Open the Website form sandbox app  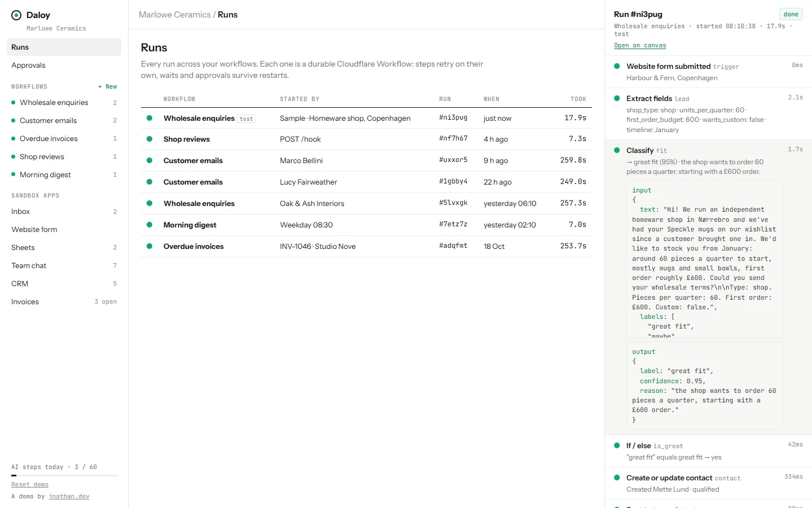(64, 230)
